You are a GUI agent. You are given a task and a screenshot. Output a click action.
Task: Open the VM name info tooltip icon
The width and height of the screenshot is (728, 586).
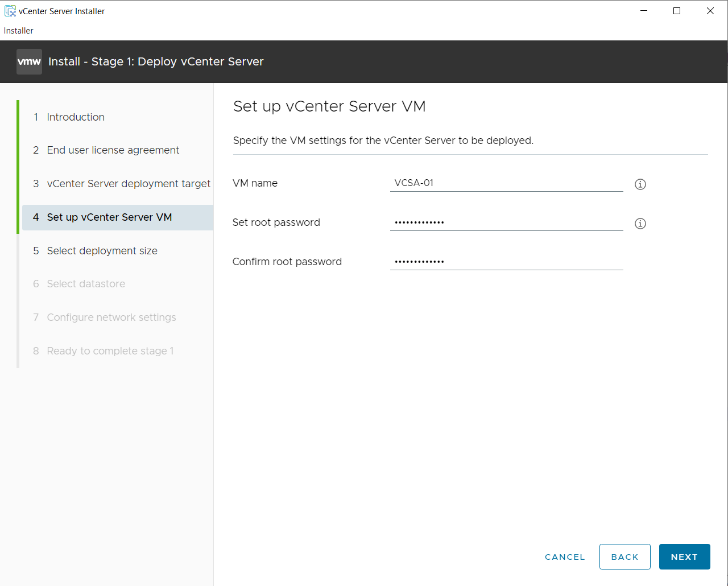[x=640, y=184]
